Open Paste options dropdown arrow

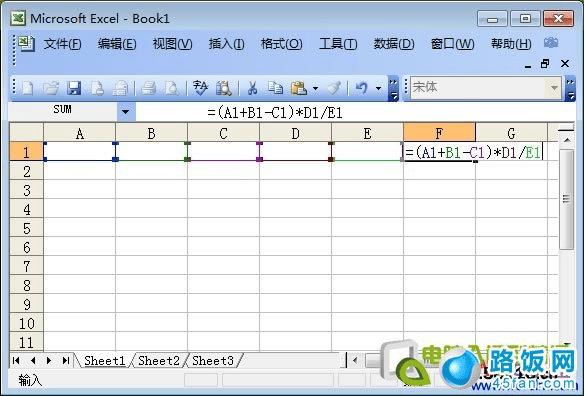click(315, 89)
